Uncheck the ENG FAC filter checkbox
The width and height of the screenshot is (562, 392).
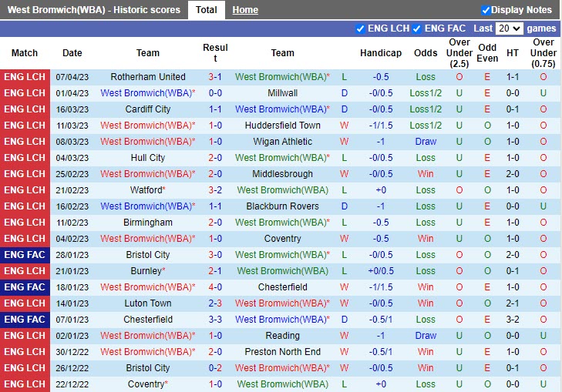[416, 28]
